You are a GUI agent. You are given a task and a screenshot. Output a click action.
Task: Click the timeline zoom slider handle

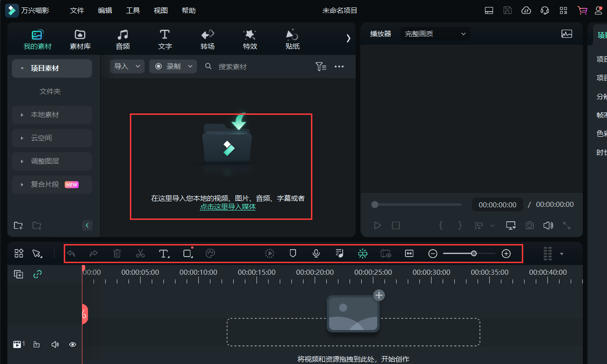(474, 253)
